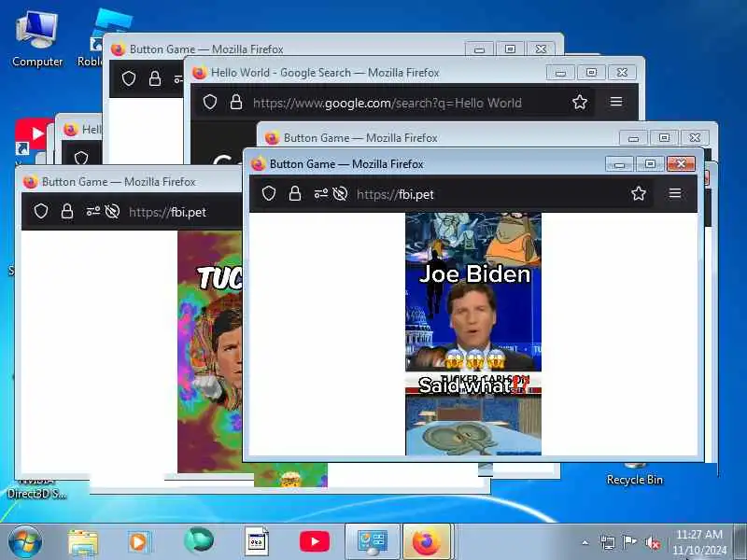This screenshot has height=560, width=747.
Task: Open YouTube shortcut in taskbar
Action: click(315, 541)
